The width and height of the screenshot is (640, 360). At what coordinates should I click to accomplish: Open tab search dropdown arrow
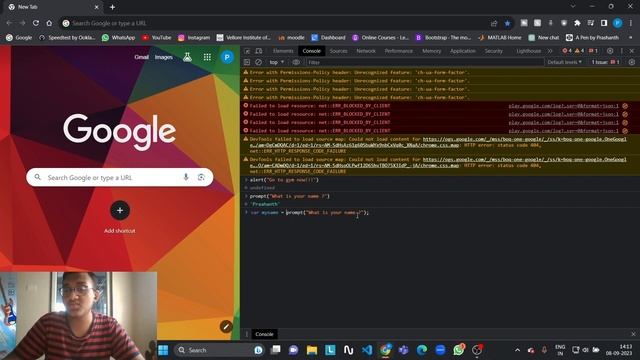(573, 7)
